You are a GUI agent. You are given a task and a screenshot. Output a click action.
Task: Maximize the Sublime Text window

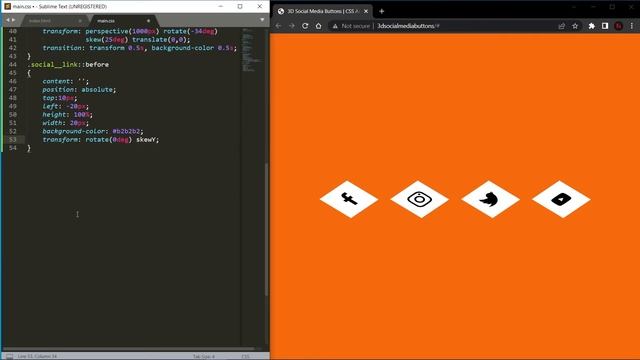click(240, 7)
